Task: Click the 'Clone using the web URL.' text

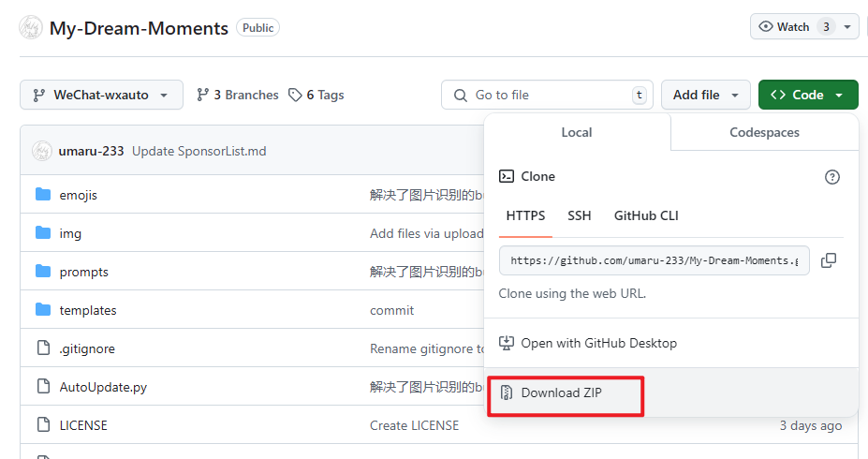Action: [572, 293]
